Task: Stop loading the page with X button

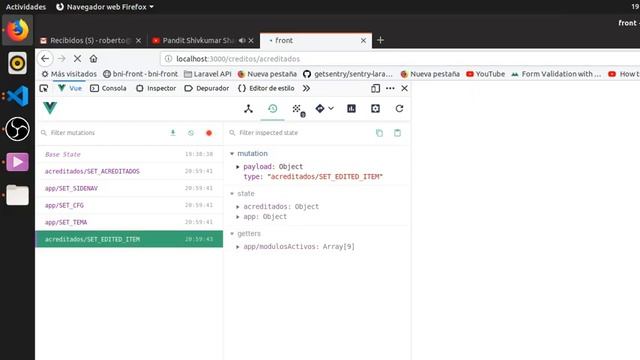Action: [77, 59]
